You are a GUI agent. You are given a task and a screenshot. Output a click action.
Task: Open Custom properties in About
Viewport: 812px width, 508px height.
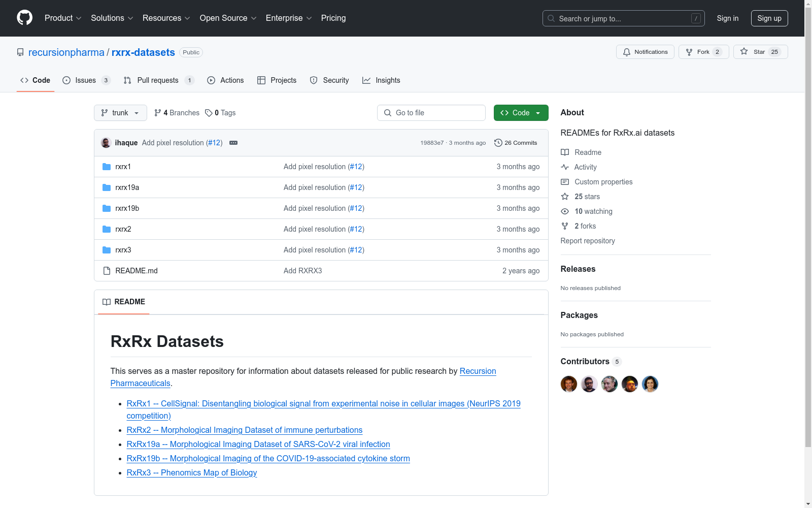click(x=597, y=182)
